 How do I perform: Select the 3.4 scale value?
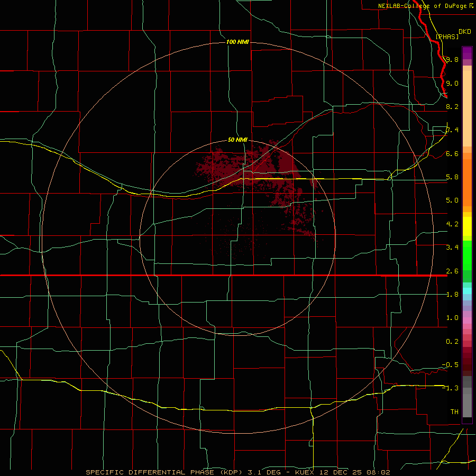[x=452, y=247]
